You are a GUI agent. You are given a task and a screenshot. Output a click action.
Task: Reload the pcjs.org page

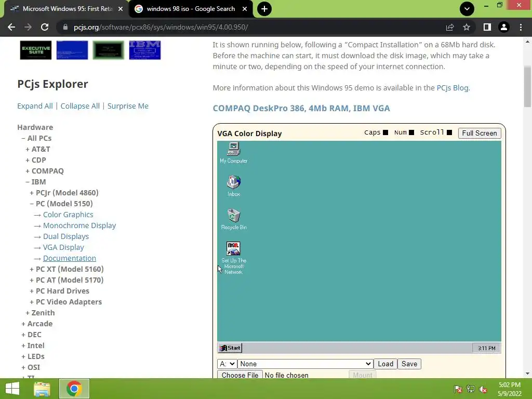(x=45, y=27)
